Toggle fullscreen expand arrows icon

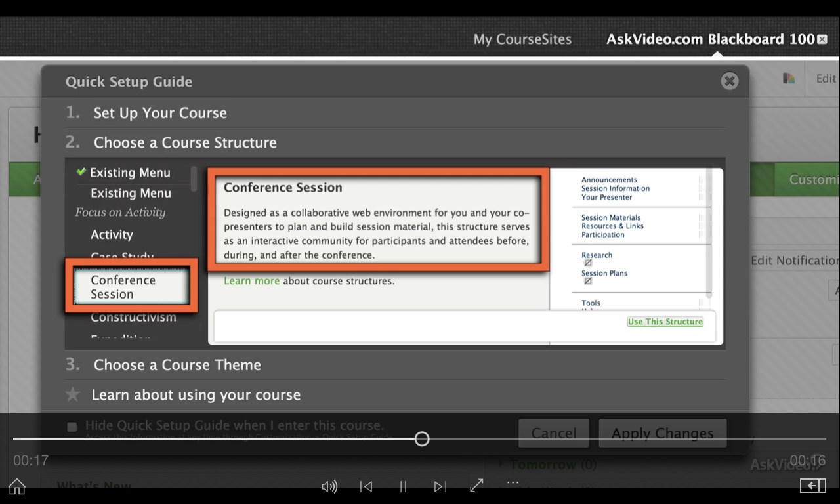click(476, 485)
